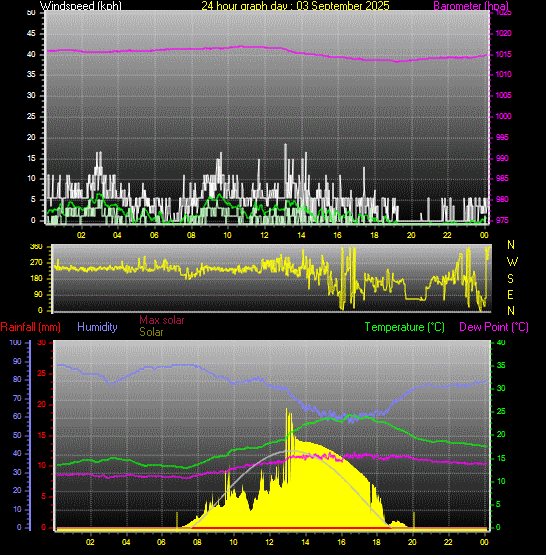This screenshot has width=546, height=555.
Task: Click the 06 hour tick on bottom chart
Action: (x=161, y=542)
